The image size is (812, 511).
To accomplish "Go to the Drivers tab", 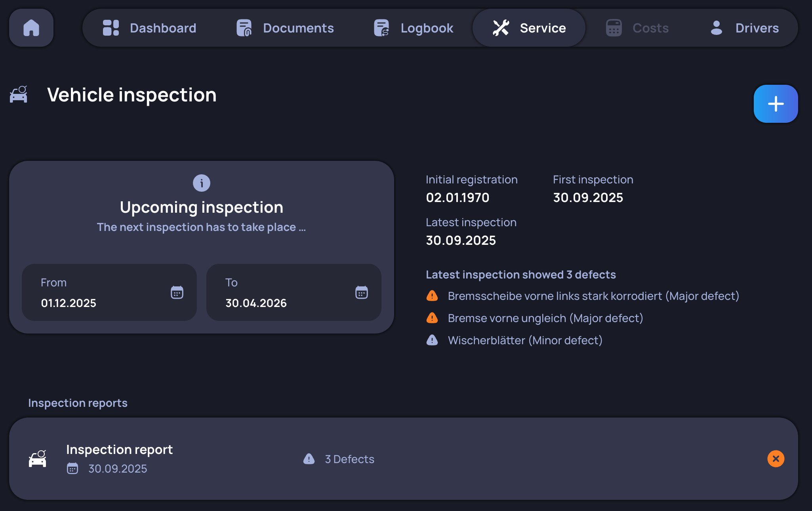I will [744, 28].
